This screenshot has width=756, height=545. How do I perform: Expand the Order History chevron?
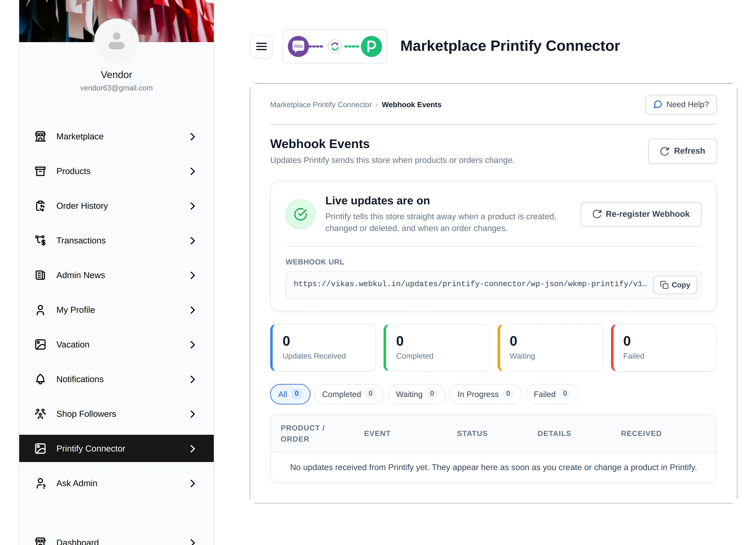pyautogui.click(x=192, y=206)
